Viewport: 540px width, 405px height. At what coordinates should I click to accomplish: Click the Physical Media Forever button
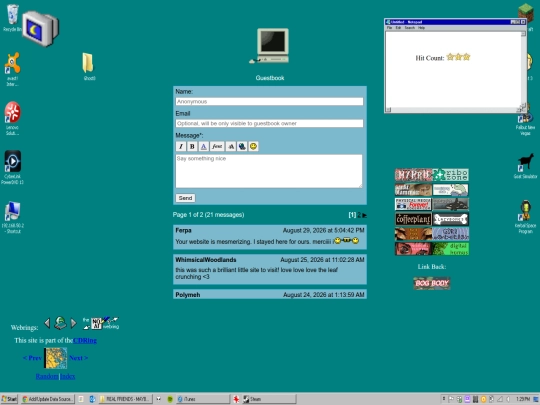point(413,204)
